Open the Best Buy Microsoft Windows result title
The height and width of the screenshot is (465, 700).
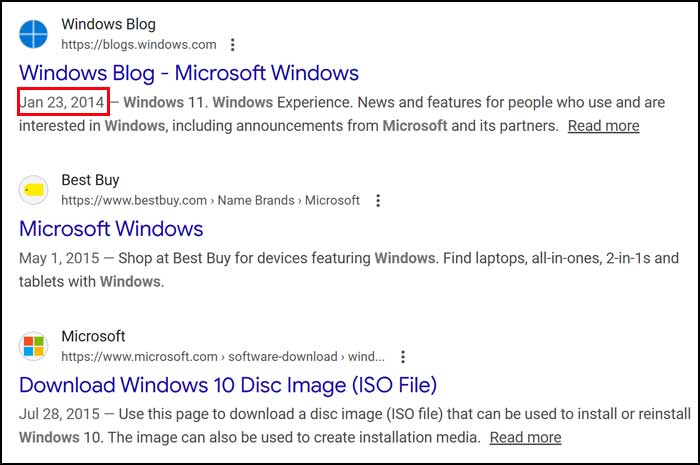pos(111,229)
